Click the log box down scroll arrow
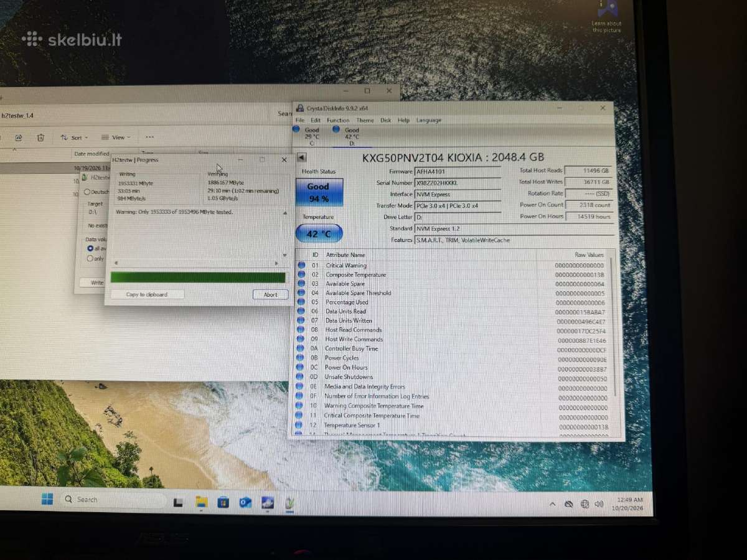The image size is (747, 560). 284,254
